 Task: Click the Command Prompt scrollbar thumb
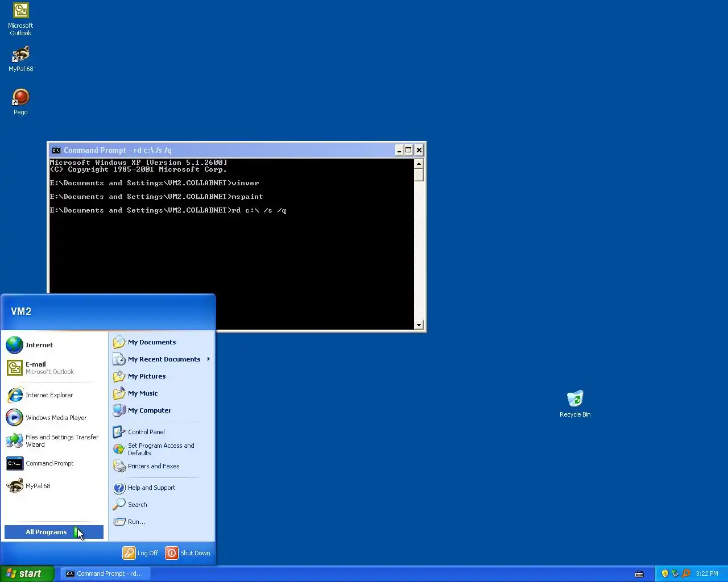[419, 175]
